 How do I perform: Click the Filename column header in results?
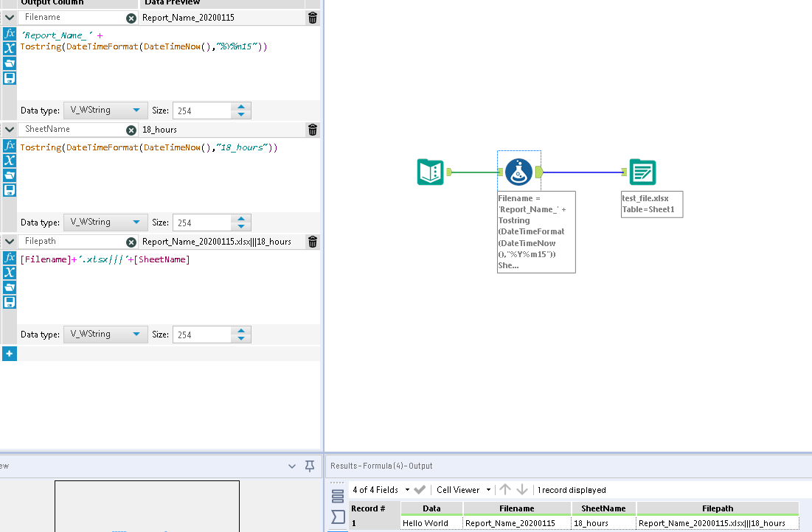tap(516, 508)
